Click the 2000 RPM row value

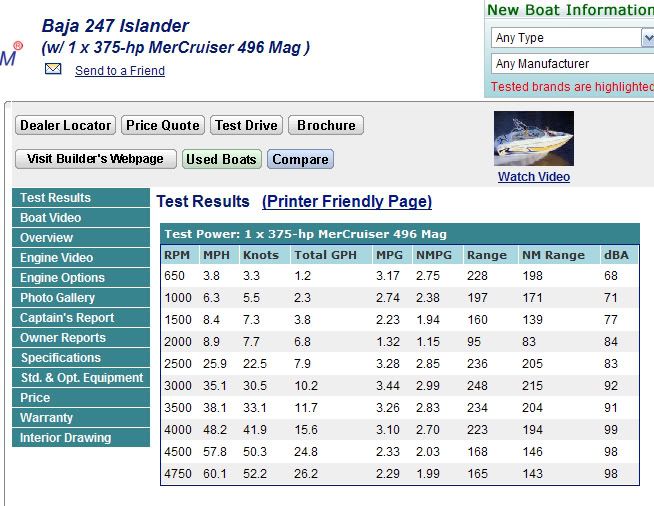click(x=178, y=342)
